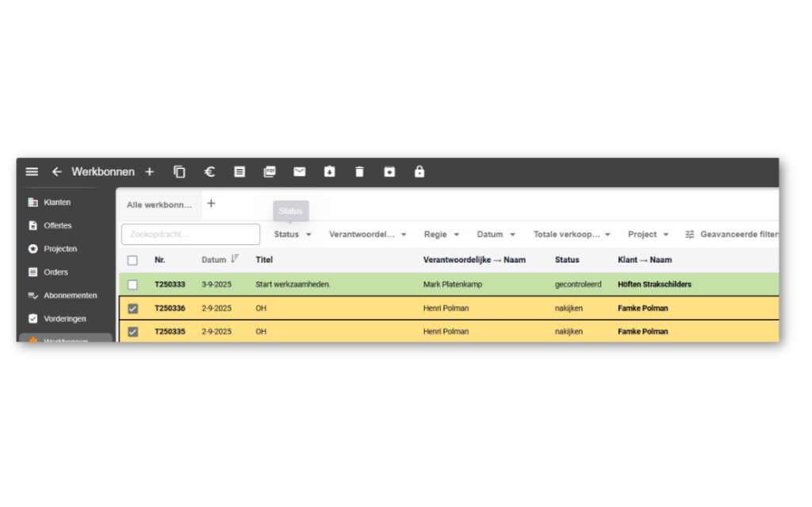Image resolution: width=812 pixels, height=507 pixels.
Task: Click the copy/duplicate icon in the toolbar
Action: coord(179,172)
